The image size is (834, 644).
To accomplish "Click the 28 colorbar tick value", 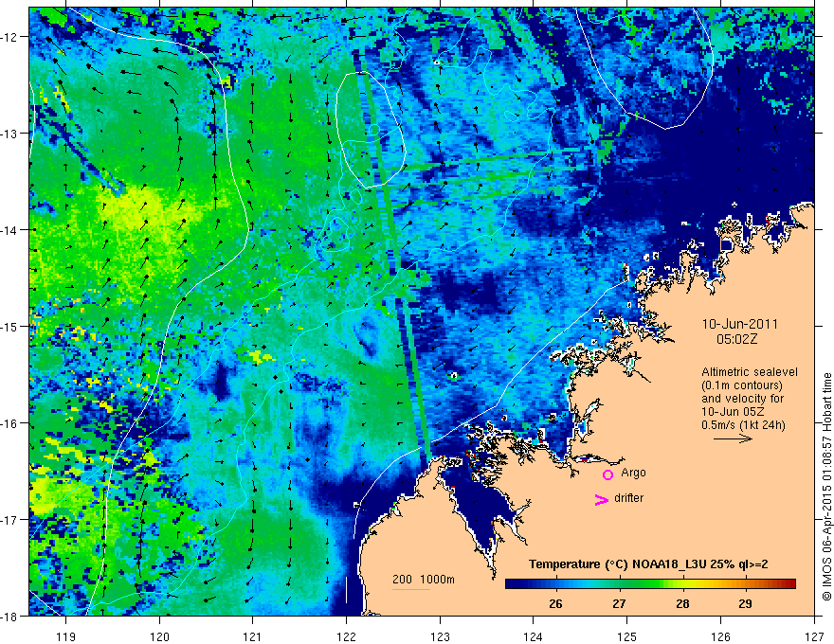I will click(682, 603).
